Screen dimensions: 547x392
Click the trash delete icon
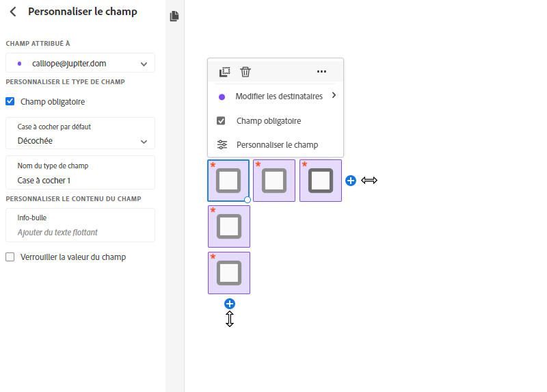coord(245,72)
